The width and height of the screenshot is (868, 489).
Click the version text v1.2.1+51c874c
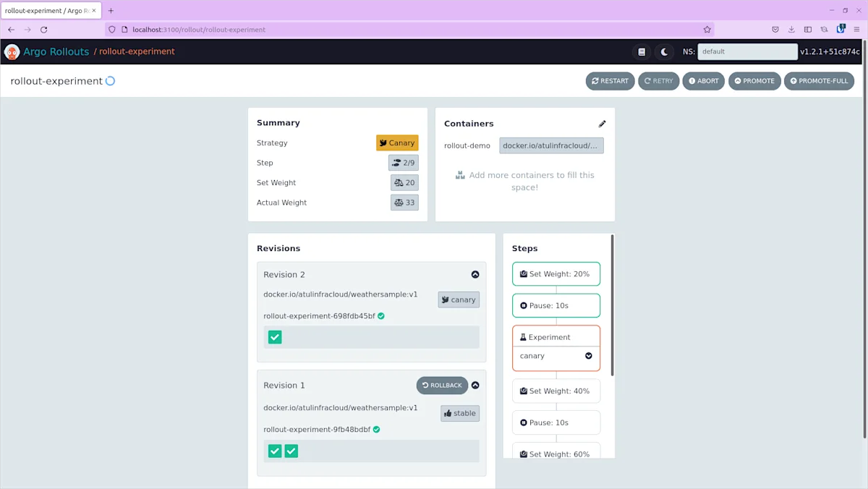click(x=830, y=51)
